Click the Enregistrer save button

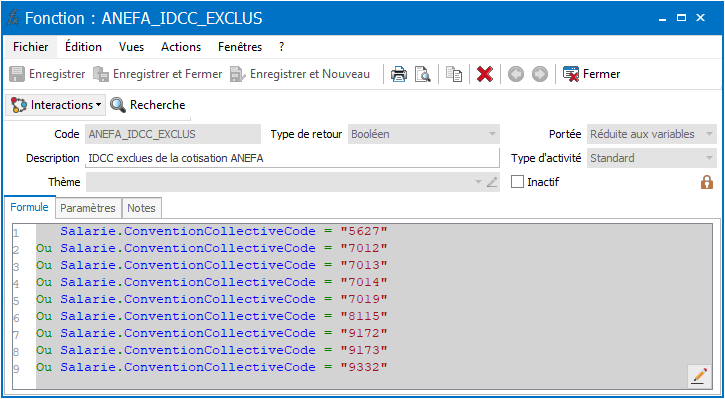pos(47,74)
